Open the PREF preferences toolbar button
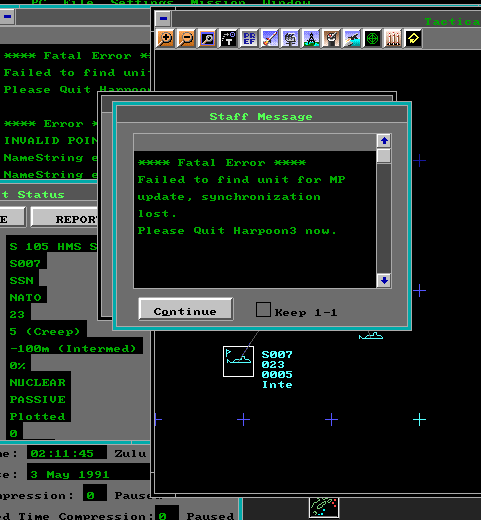 pos(249,38)
